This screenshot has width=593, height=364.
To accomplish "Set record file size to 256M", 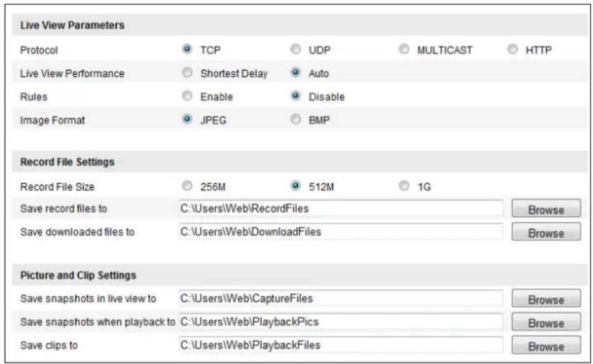I will 187,186.
